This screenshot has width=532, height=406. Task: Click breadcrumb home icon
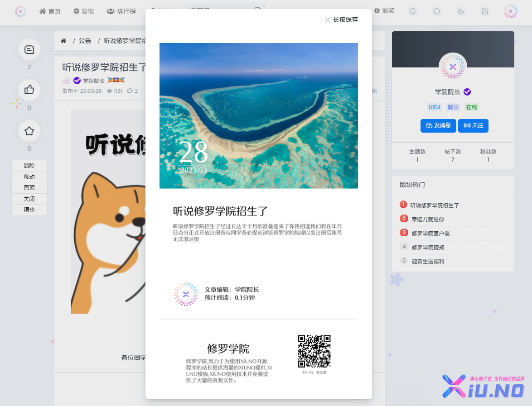63,41
